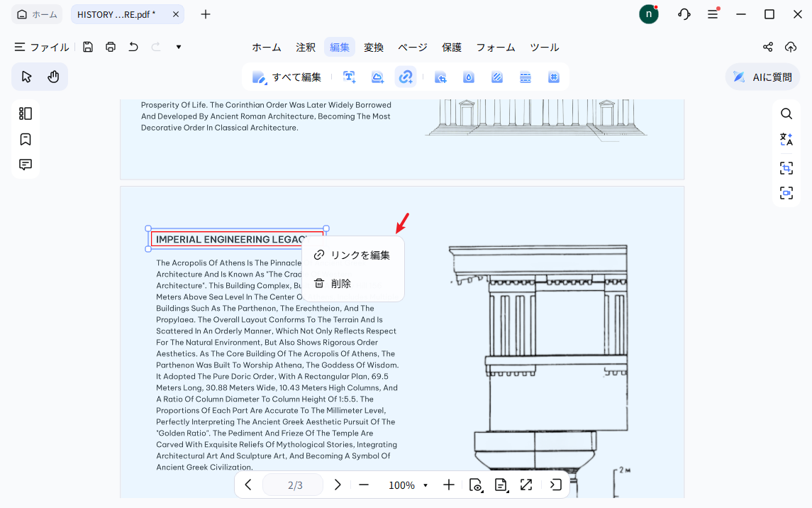Ask the AI with AIに質問

[762, 77]
